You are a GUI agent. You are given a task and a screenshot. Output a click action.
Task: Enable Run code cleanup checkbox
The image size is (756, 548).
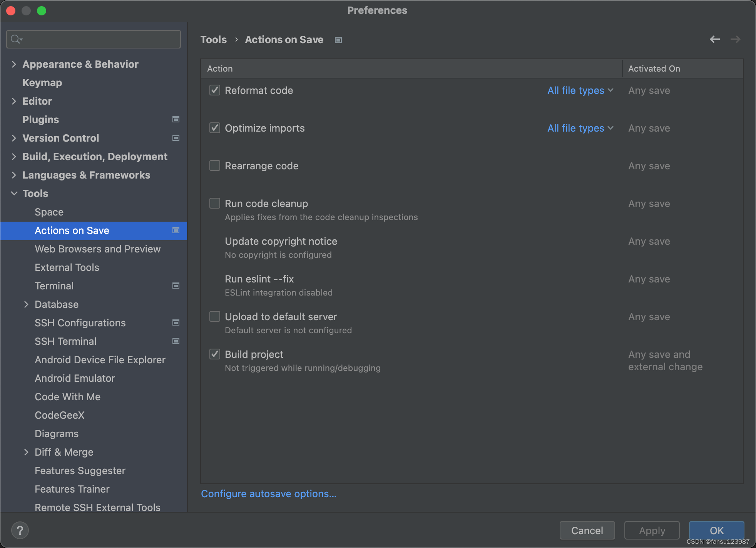tap(215, 203)
